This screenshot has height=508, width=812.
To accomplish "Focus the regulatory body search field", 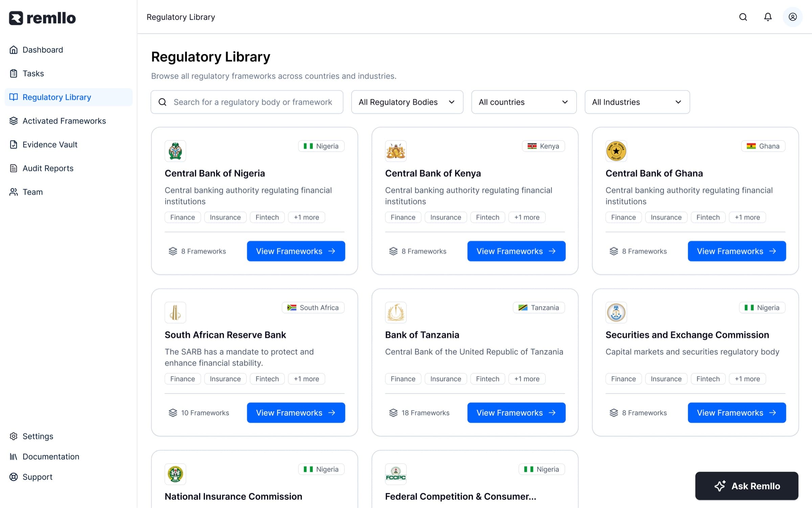I will coord(247,102).
